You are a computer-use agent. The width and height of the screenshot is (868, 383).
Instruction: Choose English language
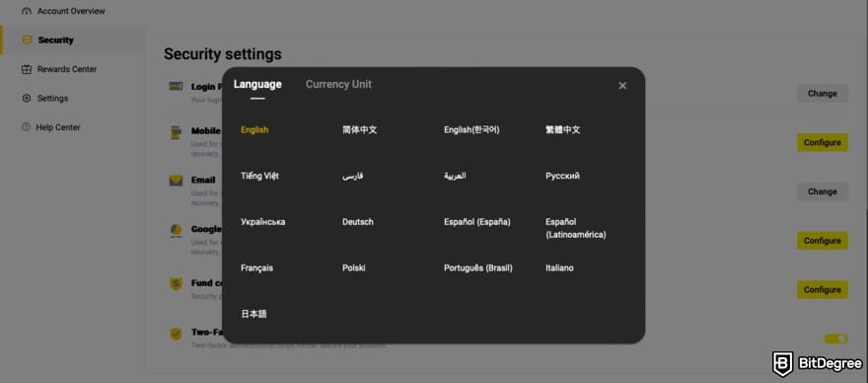(x=254, y=129)
